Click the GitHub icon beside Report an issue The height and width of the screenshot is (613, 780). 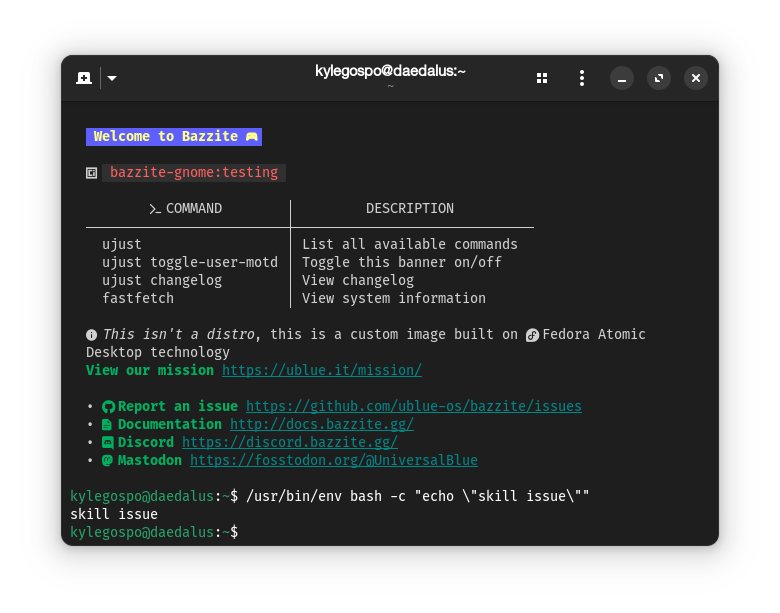click(x=108, y=407)
